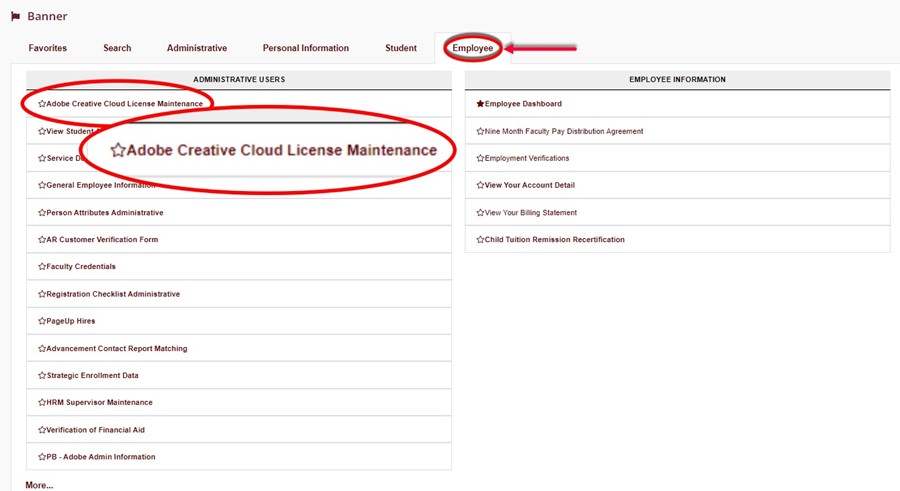Click the Banner flag icon

(15, 16)
